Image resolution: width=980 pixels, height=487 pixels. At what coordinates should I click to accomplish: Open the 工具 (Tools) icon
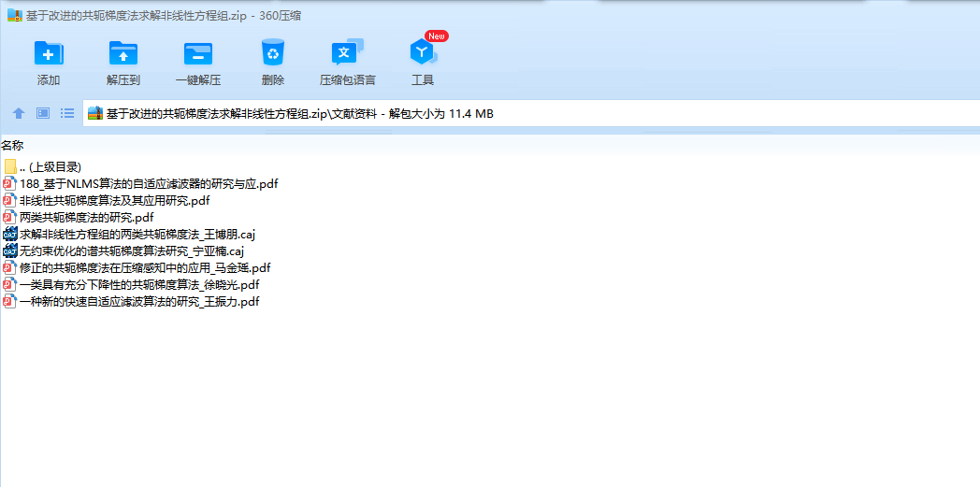[423, 52]
